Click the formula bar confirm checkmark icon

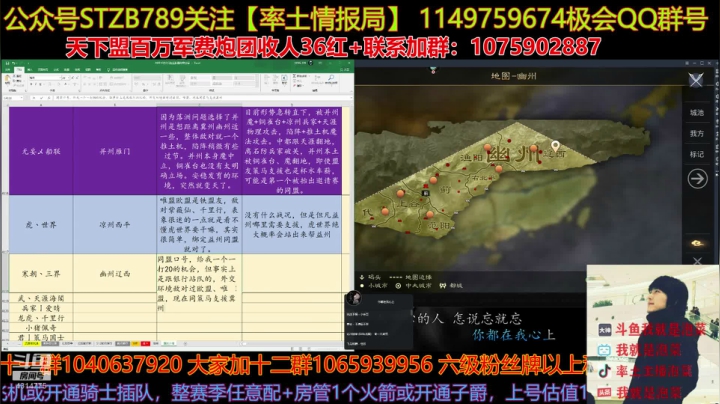41,98
